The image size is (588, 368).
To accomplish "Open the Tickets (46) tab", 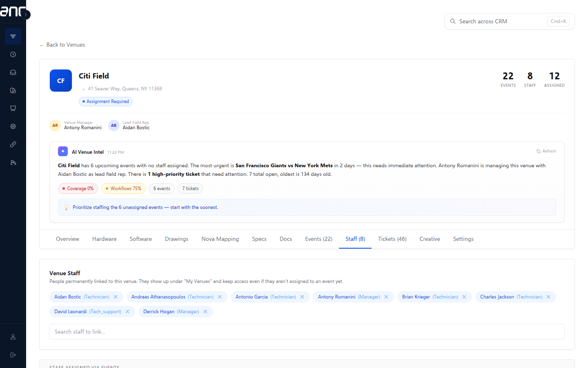I will click(x=392, y=239).
